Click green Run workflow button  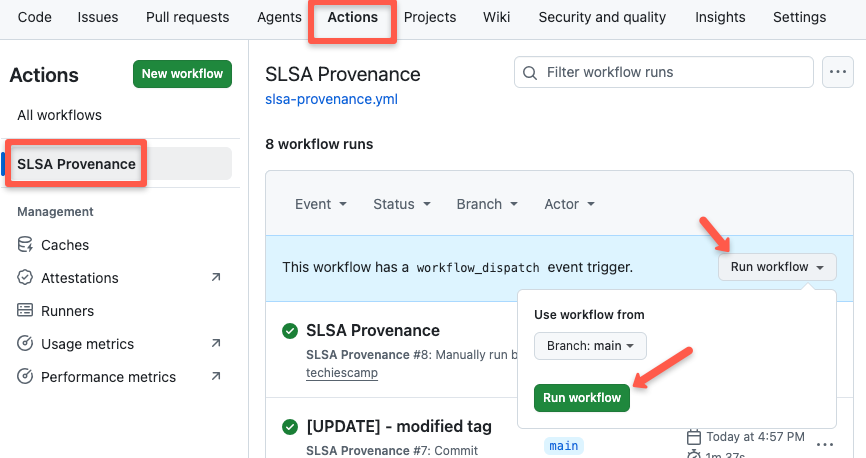click(x=582, y=398)
